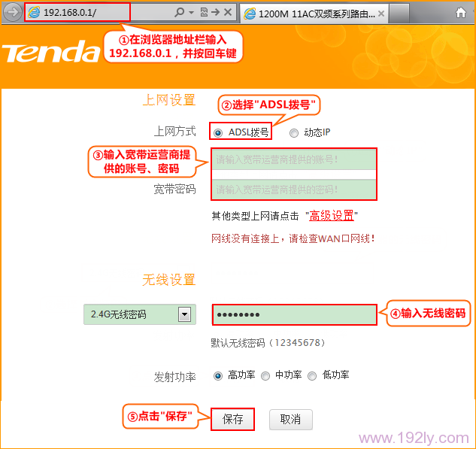Open a new blank browser tab

[399, 14]
